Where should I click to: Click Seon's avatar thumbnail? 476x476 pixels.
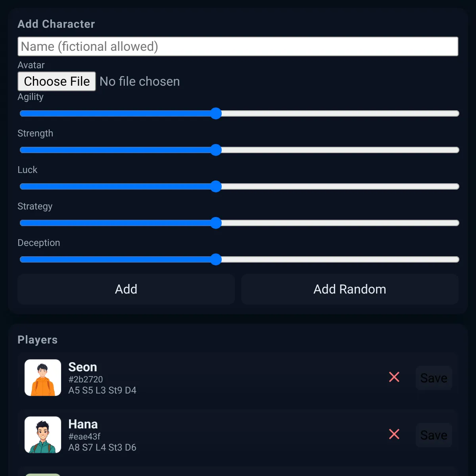[43, 378]
